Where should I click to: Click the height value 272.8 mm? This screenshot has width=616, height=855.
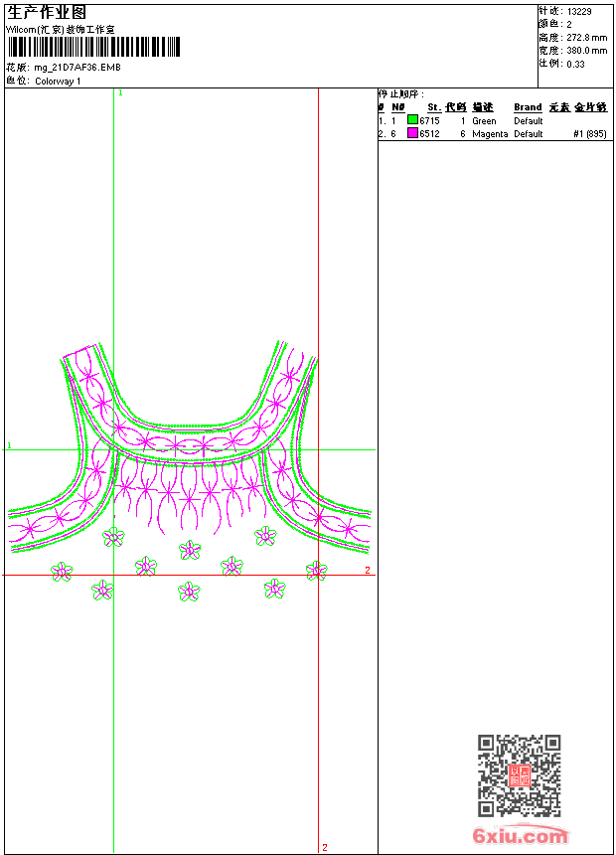click(586, 38)
